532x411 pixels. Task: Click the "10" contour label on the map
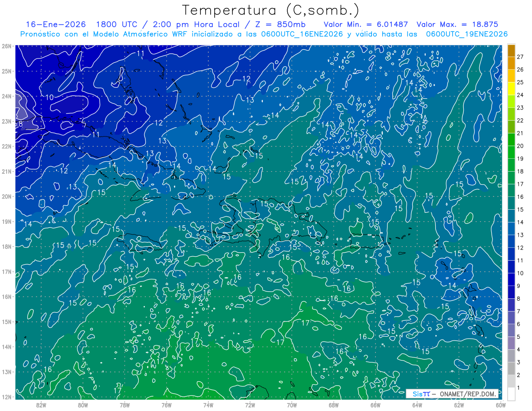click(49, 97)
